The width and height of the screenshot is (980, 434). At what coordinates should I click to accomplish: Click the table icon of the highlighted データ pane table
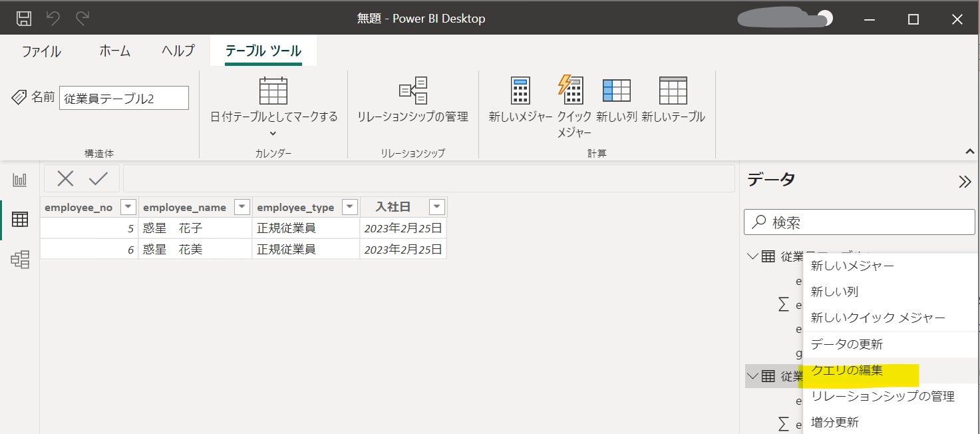point(768,376)
